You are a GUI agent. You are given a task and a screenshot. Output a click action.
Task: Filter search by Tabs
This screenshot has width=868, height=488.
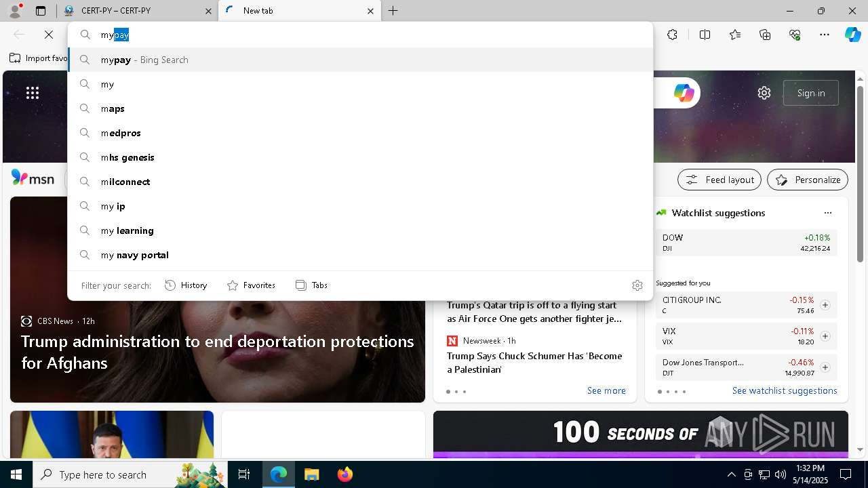click(311, 285)
